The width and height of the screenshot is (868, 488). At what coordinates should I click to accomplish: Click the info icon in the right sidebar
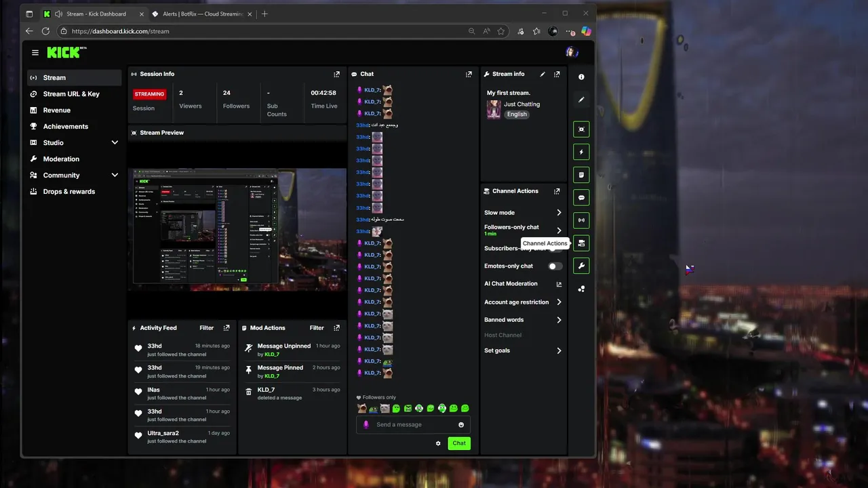(581, 77)
